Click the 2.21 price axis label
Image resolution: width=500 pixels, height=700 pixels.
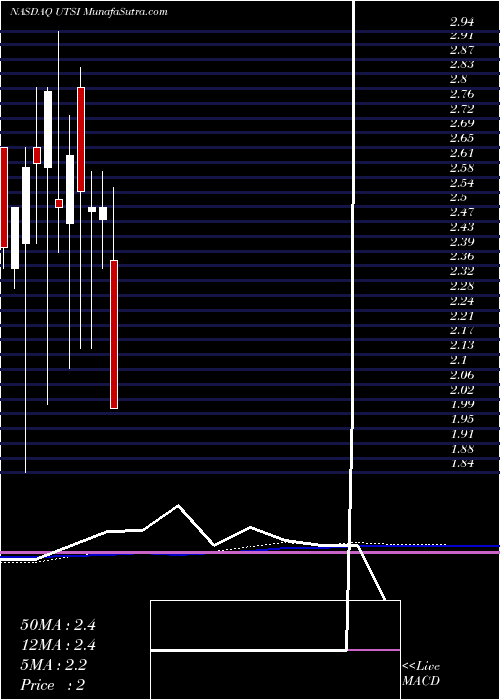click(x=462, y=316)
